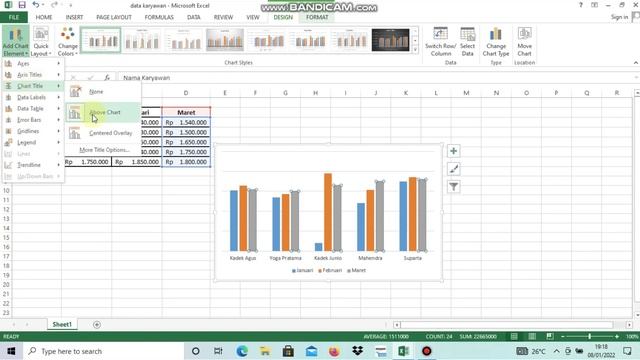Switch to the REVIEW tab
640x360 pixels.
click(223, 17)
